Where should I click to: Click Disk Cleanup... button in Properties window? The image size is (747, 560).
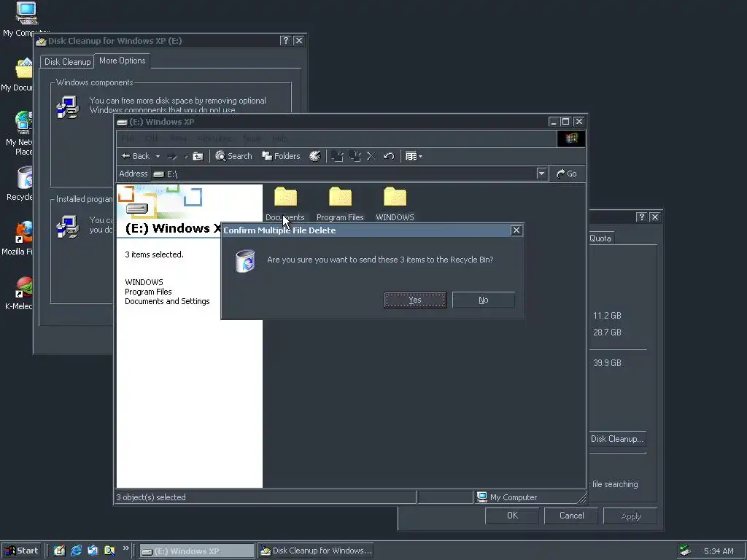(x=617, y=439)
